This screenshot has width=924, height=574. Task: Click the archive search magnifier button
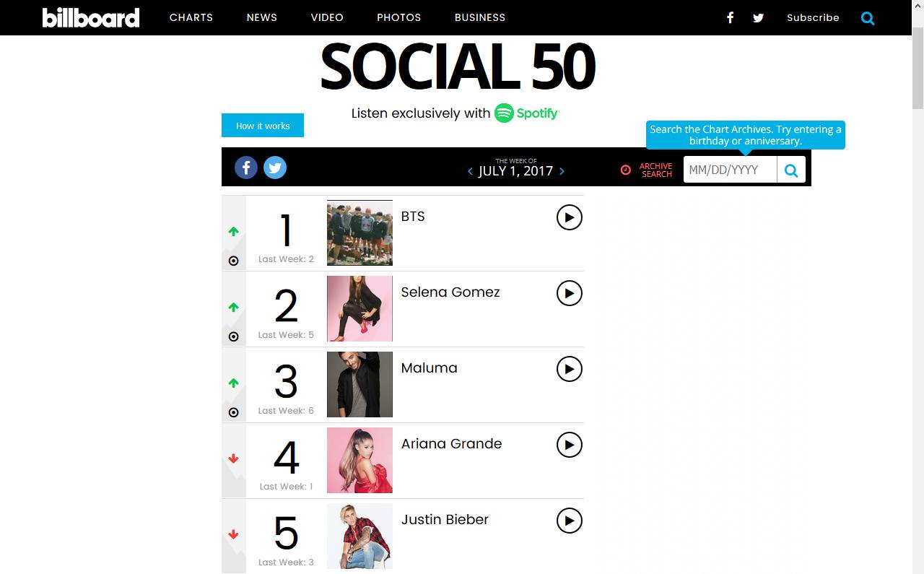[x=791, y=170]
